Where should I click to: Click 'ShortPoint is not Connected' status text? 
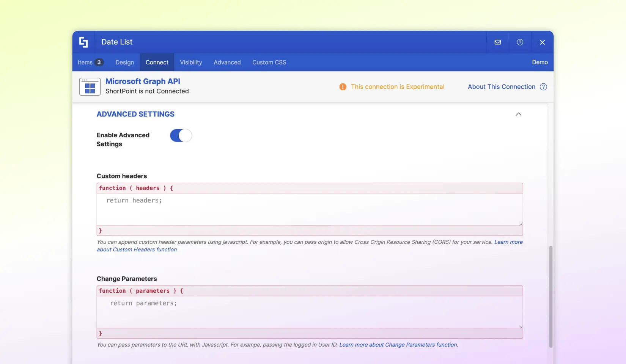click(x=147, y=91)
